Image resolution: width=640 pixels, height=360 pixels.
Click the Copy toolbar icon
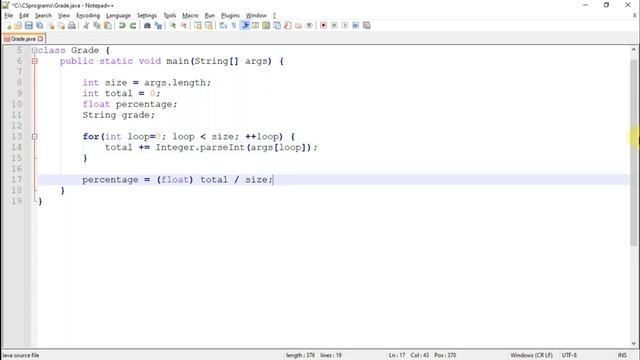click(x=97, y=25)
